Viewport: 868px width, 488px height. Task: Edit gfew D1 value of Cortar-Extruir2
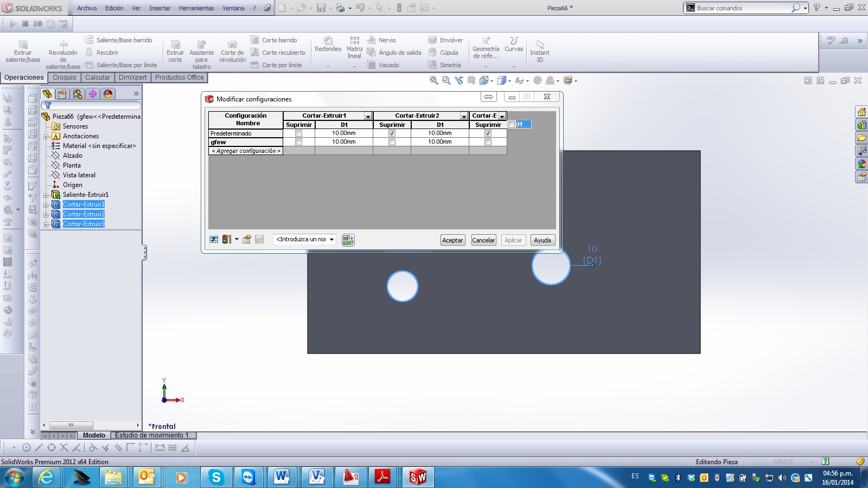point(440,142)
